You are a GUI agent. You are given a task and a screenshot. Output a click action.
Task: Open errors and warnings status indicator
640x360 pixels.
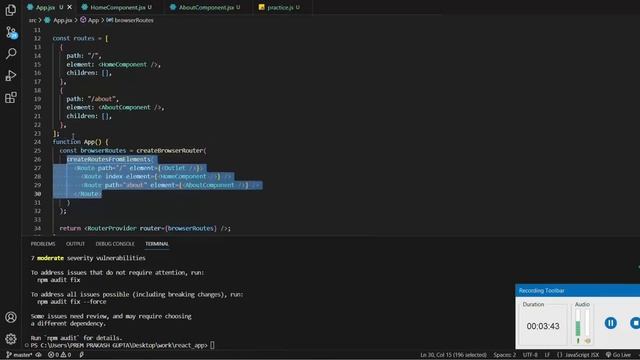click(x=60, y=355)
